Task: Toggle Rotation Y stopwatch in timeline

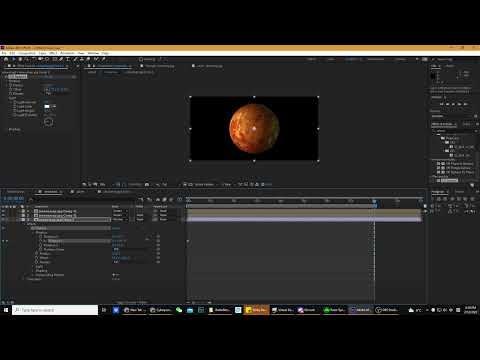Action: 41,241
